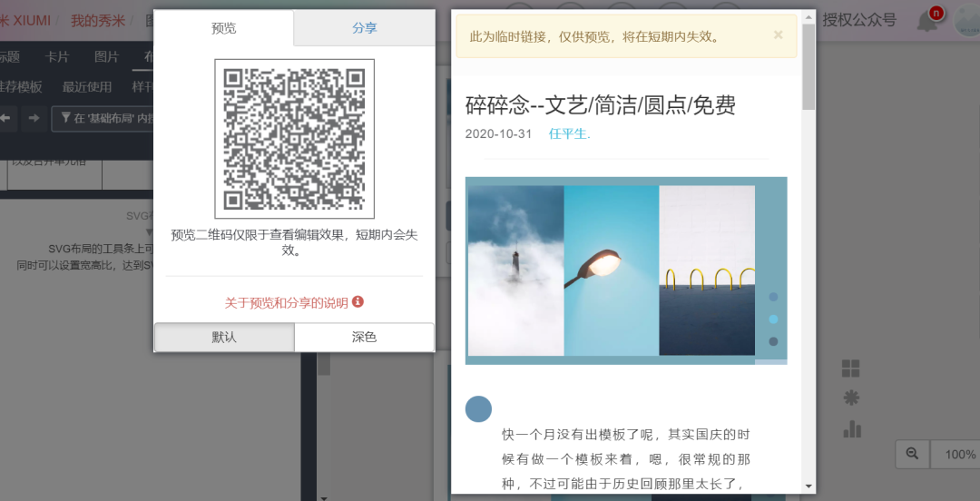Open the 图片 template tab
The height and width of the screenshot is (501, 980).
[106, 57]
